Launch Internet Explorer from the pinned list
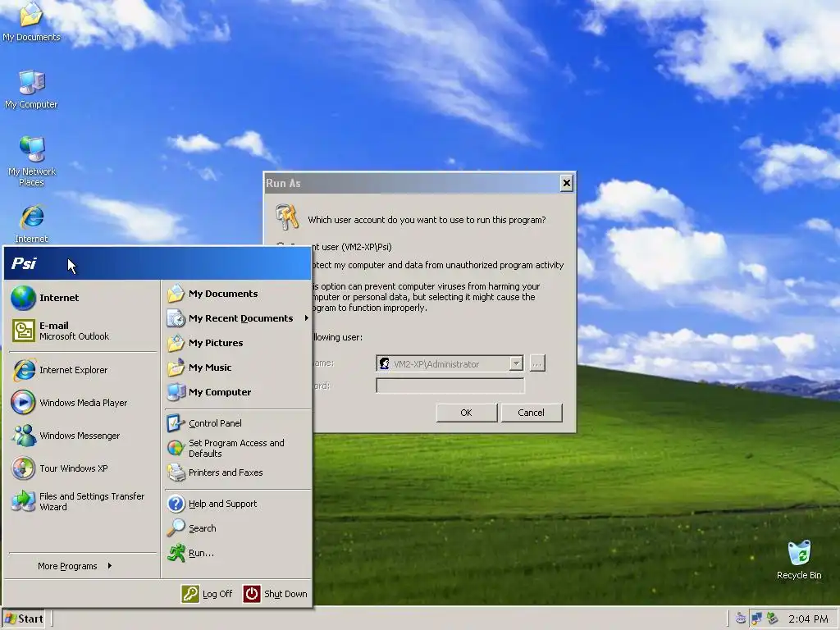Screen dimensions: 840x630 point(83,370)
